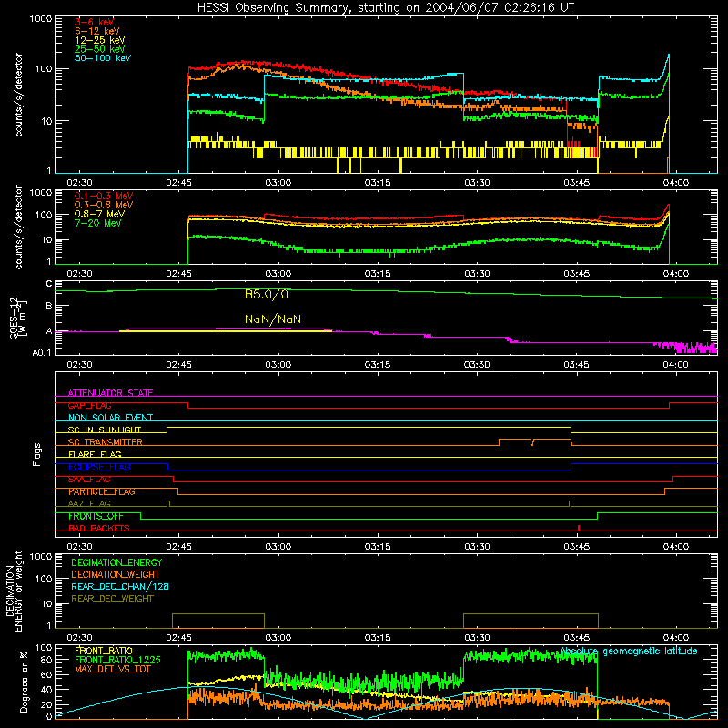Image resolution: width=728 pixels, height=728 pixels.
Task: Select the 3-6 keV legend label
Action: (x=94, y=22)
